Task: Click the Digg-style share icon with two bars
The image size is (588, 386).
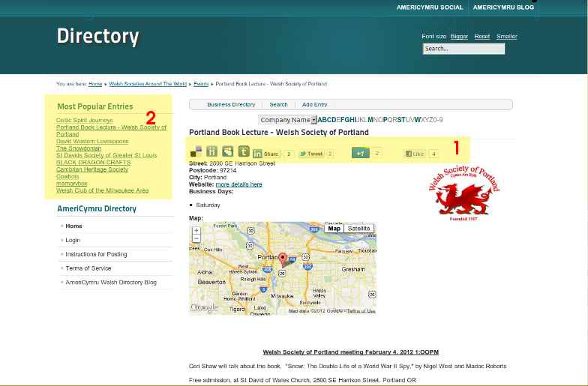Action: 211,151
